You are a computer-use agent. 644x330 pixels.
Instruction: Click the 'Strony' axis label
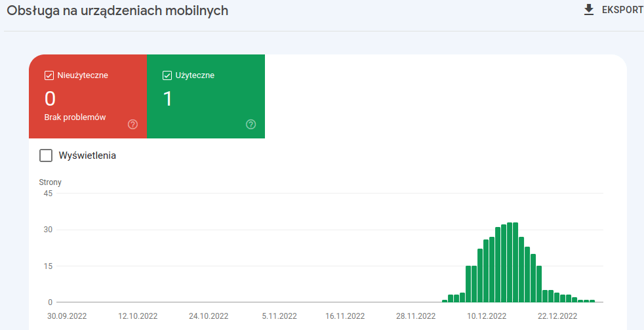(50, 182)
